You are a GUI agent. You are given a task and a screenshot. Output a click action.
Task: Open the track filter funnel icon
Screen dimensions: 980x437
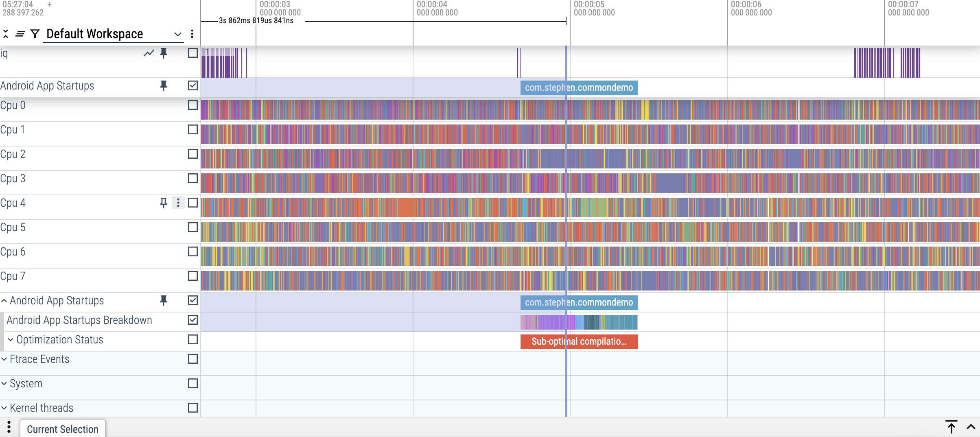(x=35, y=34)
